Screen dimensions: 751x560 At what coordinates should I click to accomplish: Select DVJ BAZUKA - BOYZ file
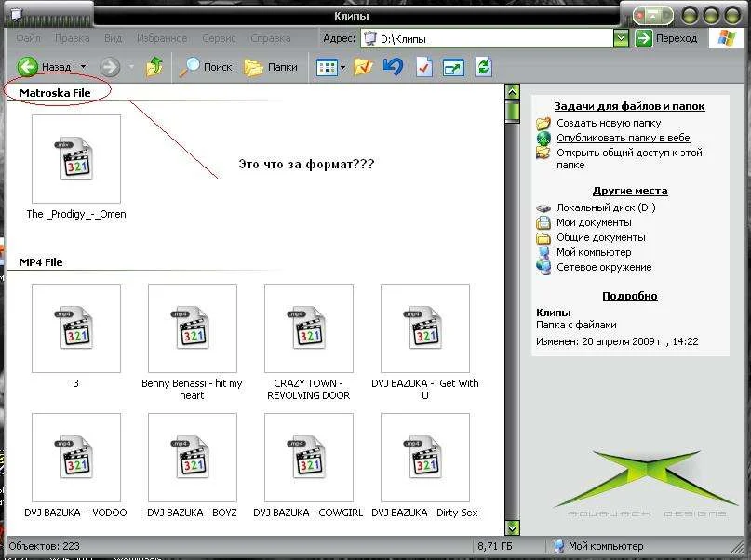pyautogui.click(x=193, y=458)
